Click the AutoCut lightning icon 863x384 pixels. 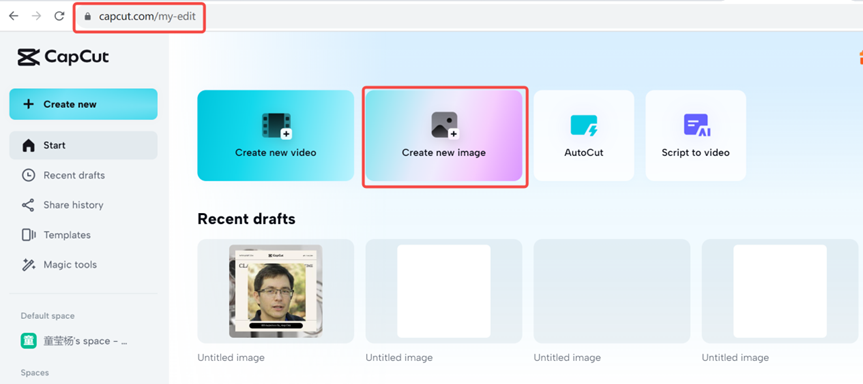pos(584,125)
